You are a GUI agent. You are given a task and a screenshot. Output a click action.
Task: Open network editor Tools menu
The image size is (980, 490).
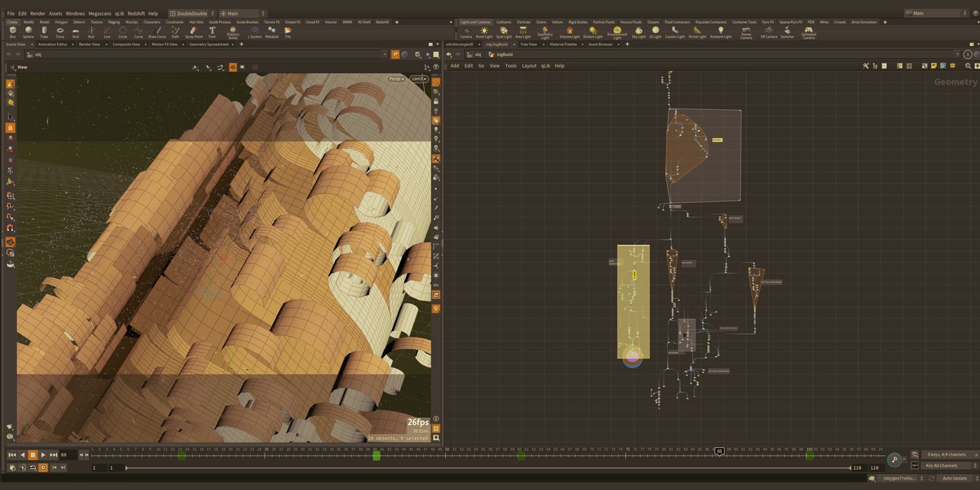point(511,66)
